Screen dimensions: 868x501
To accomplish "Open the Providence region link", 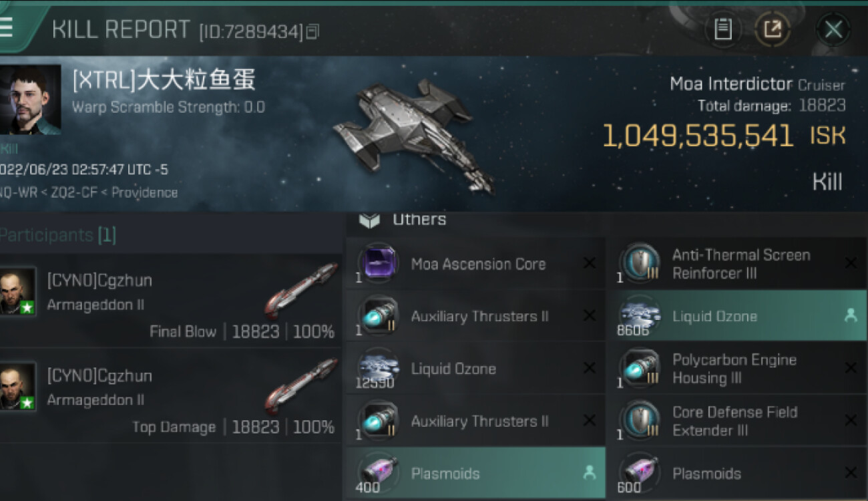I will point(144,192).
